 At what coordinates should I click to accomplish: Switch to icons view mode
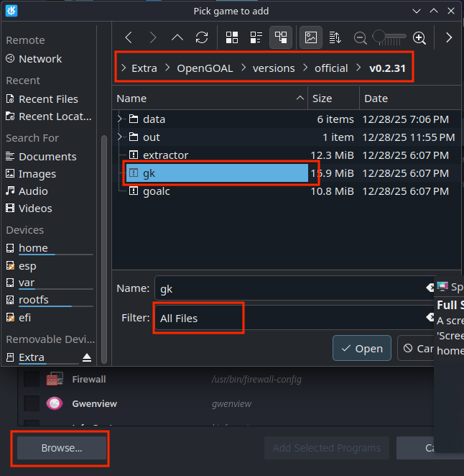point(232,37)
